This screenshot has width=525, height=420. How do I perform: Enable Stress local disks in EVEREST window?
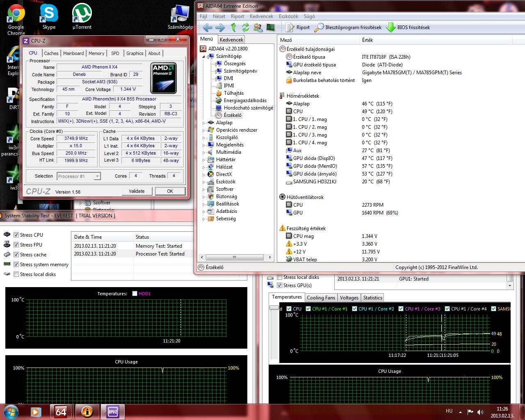pyautogui.click(x=16, y=274)
